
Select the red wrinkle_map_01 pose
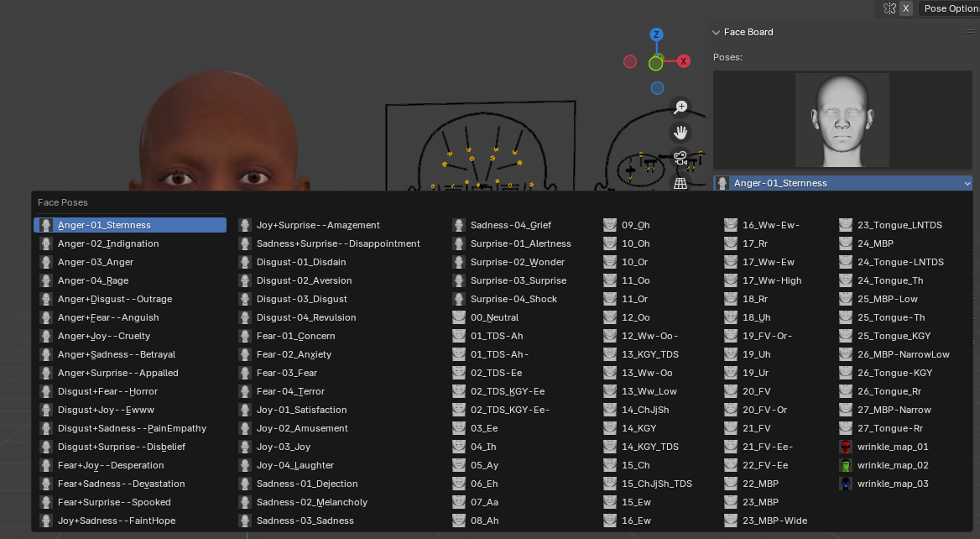point(892,447)
